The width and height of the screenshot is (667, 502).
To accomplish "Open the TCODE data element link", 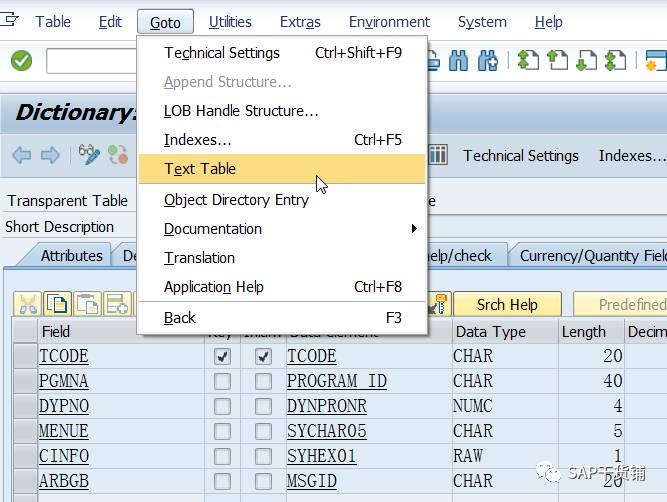I will click(x=311, y=356).
